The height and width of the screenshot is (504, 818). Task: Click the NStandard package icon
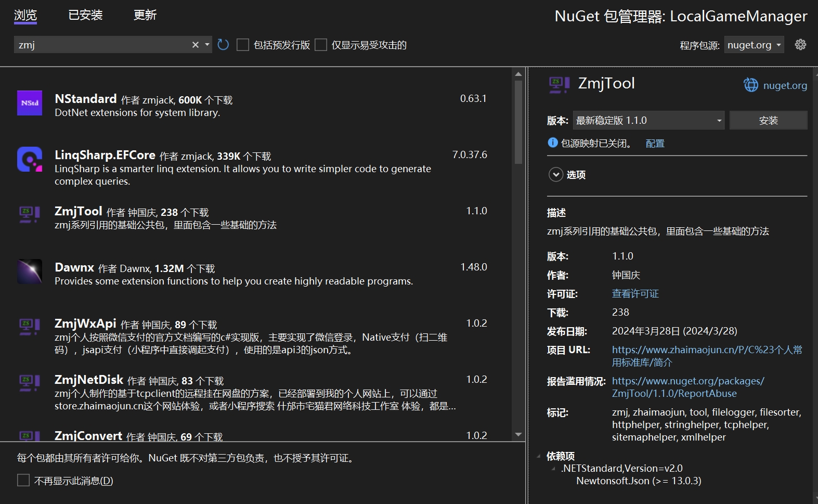pos(30,103)
